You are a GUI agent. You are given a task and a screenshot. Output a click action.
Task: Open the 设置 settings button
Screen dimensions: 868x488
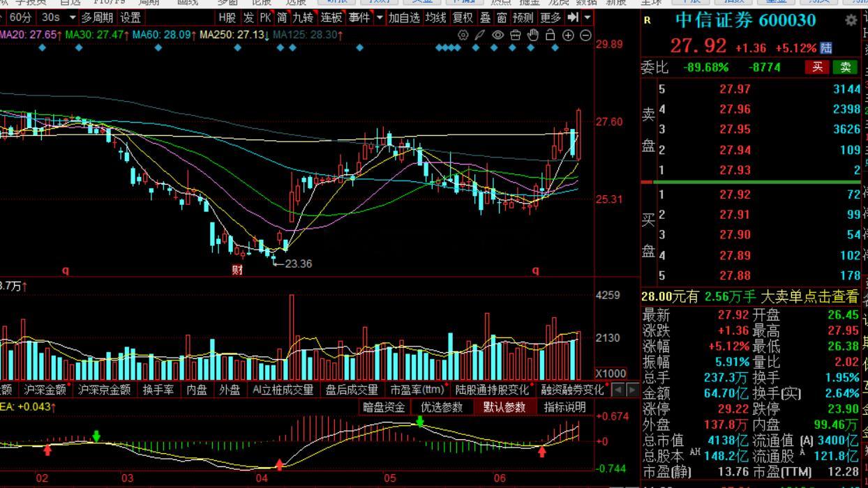tap(130, 17)
